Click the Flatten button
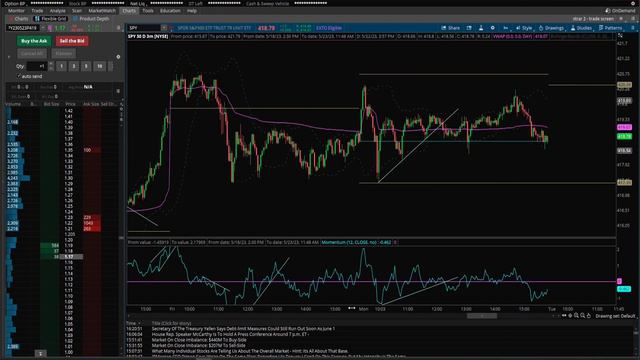Viewport: 640px width, 360px height. click(x=64, y=53)
